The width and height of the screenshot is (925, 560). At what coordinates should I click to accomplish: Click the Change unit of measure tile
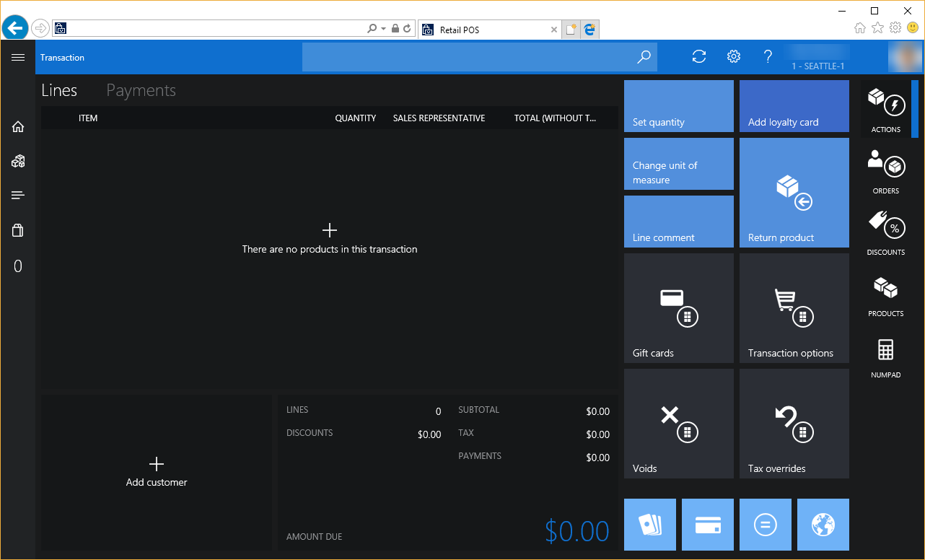coord(679,164)
